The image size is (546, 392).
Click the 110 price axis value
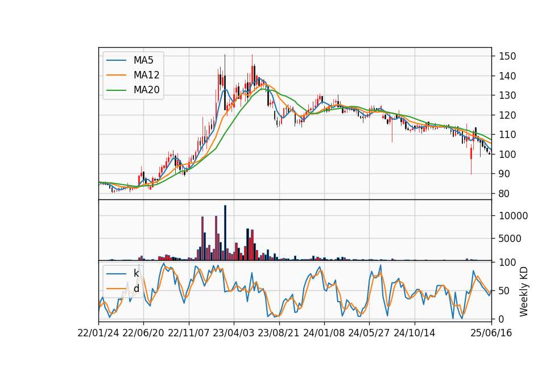pos(507,135)
